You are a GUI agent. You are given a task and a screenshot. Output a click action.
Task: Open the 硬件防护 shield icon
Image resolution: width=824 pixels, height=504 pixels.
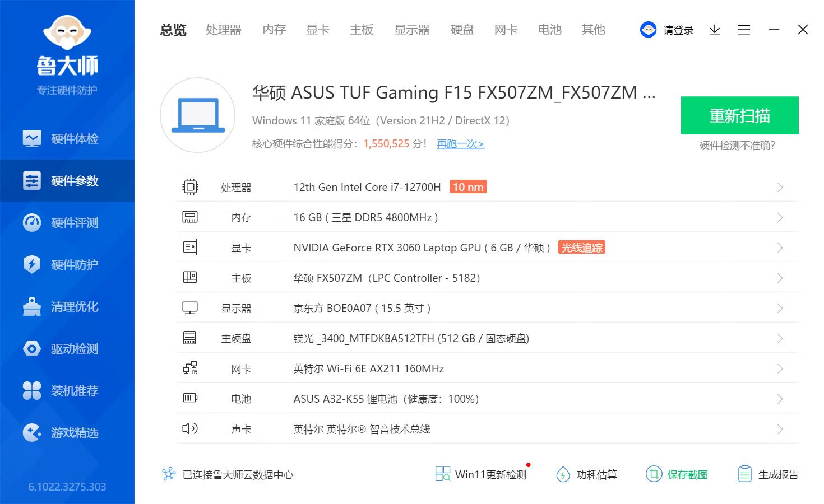(x=32, y=264)
